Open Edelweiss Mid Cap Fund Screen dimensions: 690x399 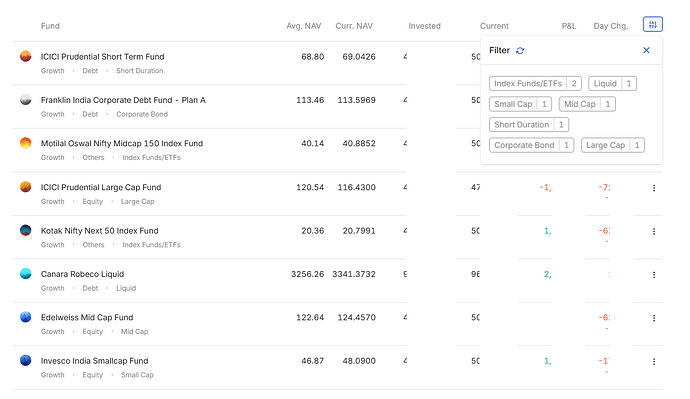87,318
